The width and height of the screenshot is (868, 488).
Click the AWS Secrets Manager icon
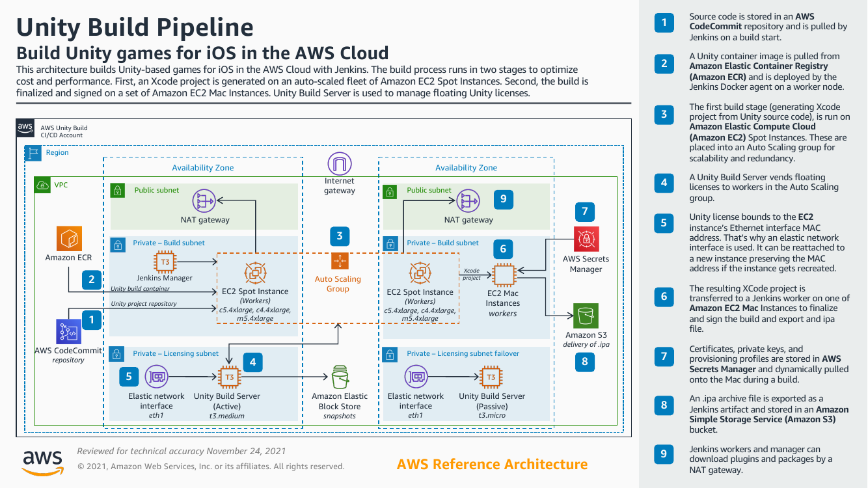click(x=586, y=239)
